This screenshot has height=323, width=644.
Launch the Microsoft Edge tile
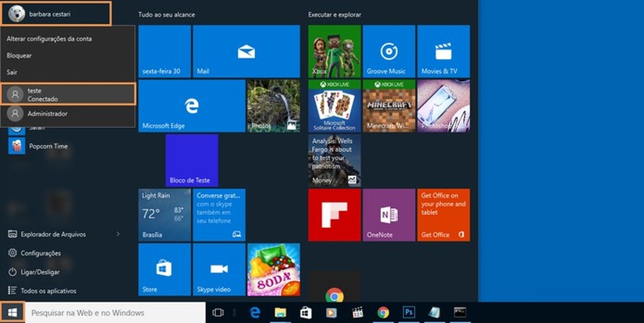[192, 106]
